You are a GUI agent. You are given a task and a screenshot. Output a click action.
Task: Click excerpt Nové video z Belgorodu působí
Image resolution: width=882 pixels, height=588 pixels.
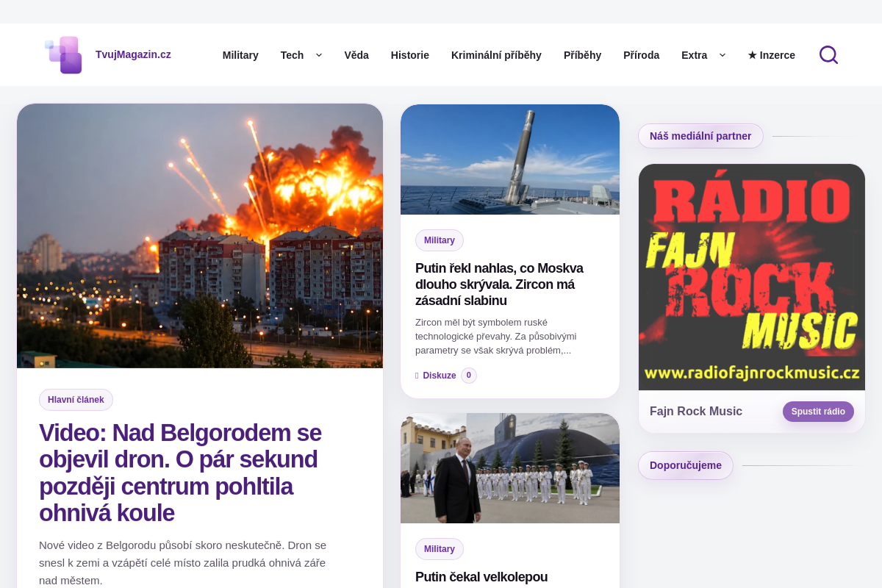183,563
